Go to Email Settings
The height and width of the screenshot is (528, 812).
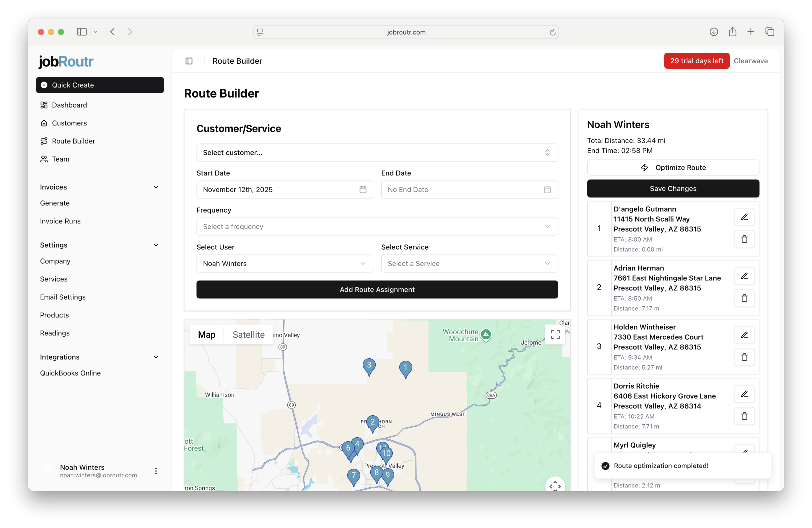pyautogui.click(x=63, y=297)
